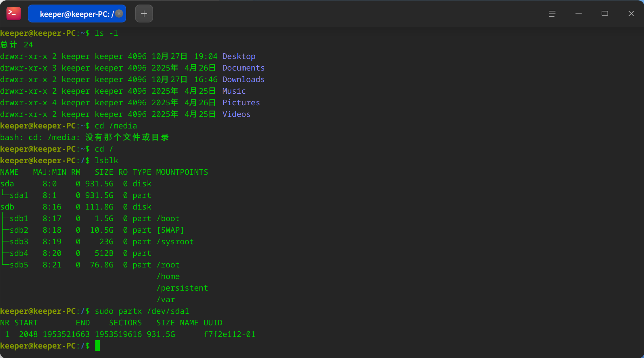Click the sdb4 partition name
This screenshot has height=358, width=644.
pyautogui.click(x=19, y=253)
